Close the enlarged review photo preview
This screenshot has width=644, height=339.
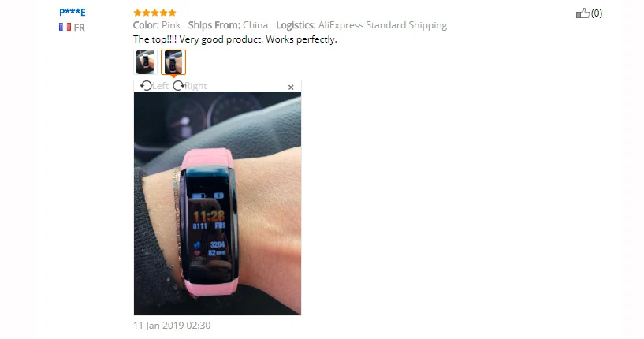click(x=291, y=87)
